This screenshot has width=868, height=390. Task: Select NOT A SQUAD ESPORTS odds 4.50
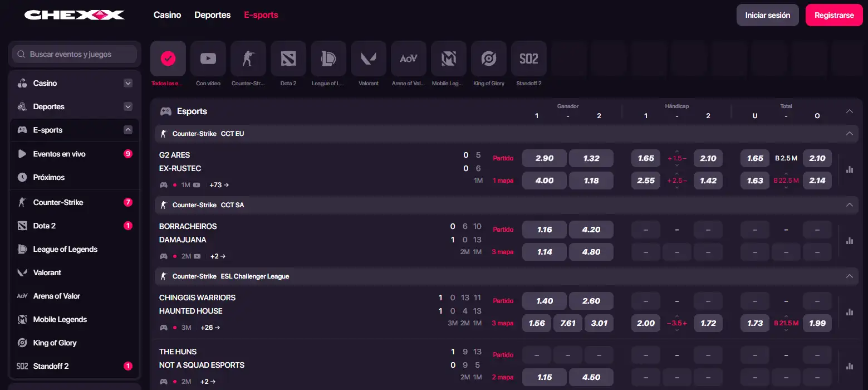pos(591,377)
